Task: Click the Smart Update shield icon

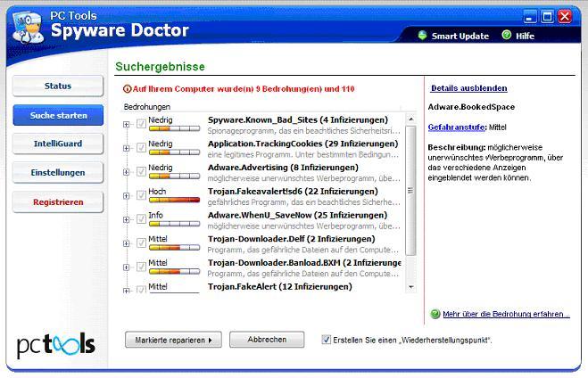Action: tap(422, 36)
